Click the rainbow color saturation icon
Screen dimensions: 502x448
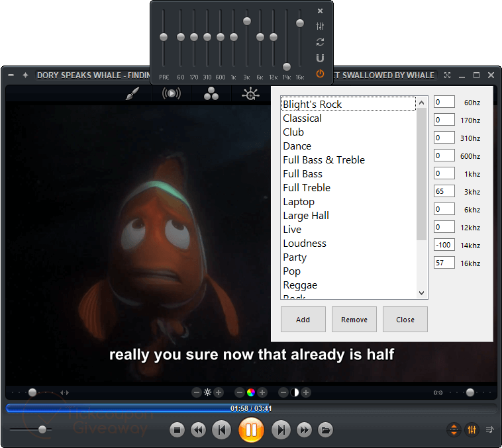pos(251,392)
